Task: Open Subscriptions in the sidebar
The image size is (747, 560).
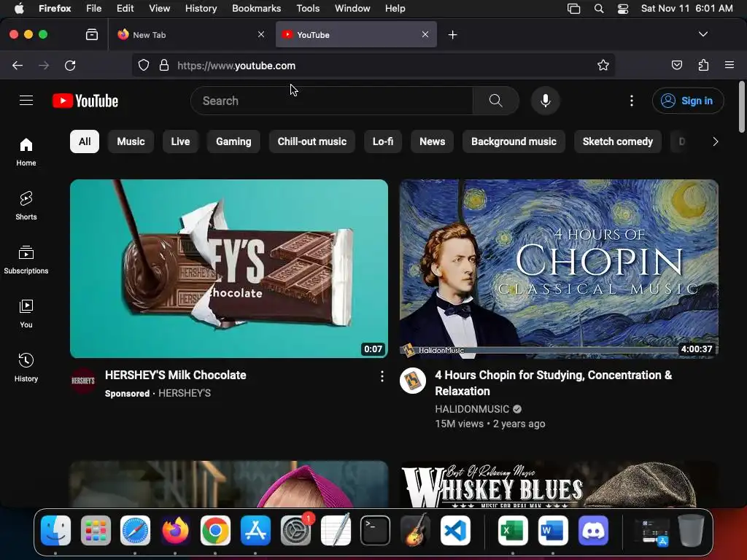Action: (26, 260)
